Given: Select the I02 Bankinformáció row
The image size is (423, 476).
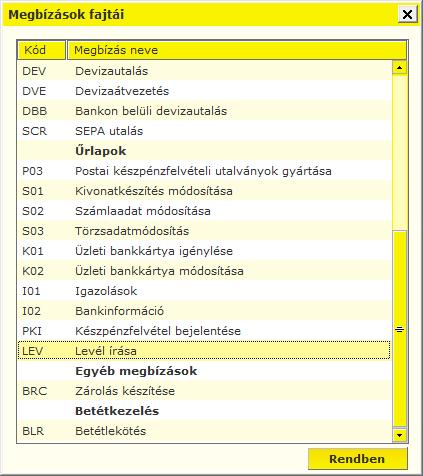Looking at the screenshot, I should pos(204,311).
